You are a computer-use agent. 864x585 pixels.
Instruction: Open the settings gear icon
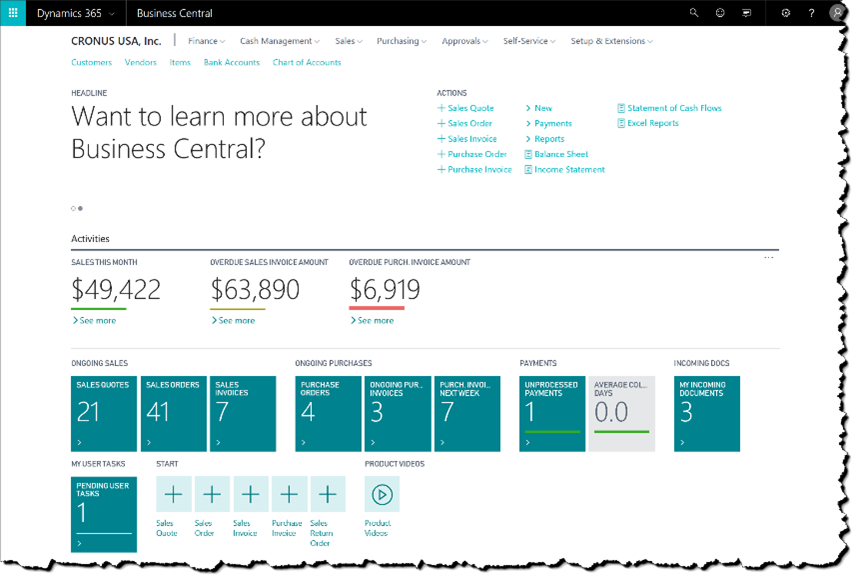point(786,13)
